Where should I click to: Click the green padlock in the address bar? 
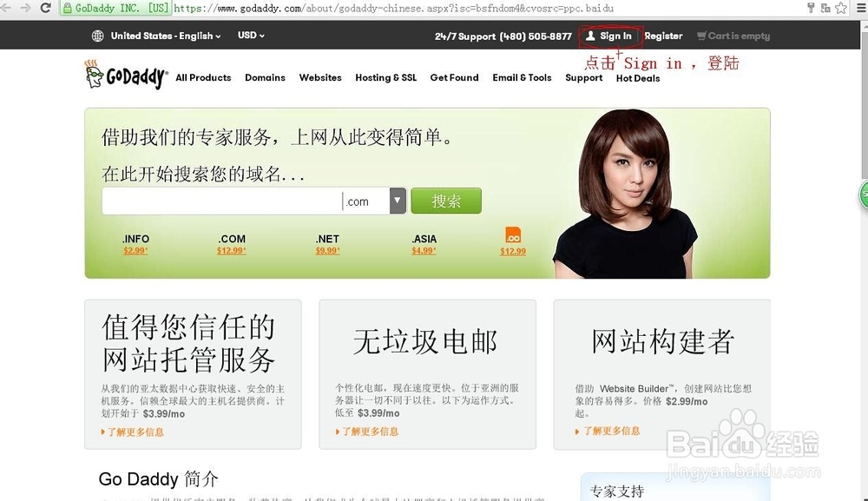click(66, 7)
